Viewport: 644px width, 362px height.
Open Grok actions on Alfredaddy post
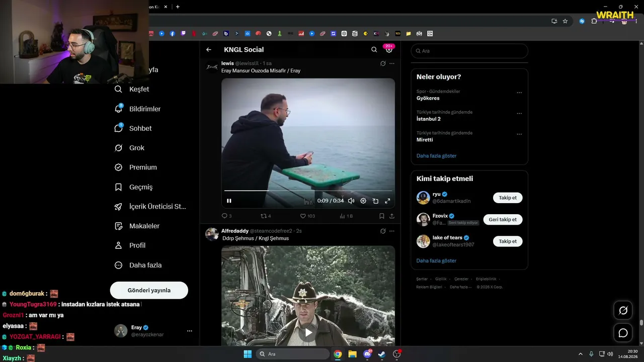(383, 231)
